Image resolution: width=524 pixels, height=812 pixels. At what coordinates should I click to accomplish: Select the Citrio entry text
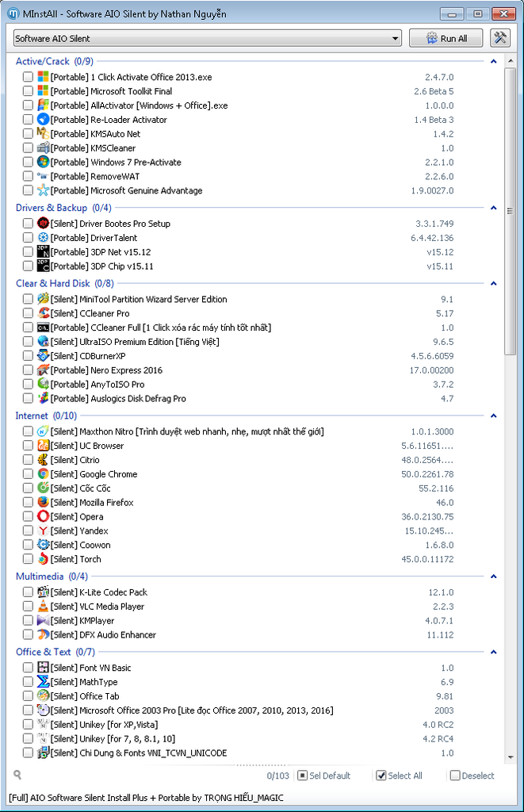75,460
